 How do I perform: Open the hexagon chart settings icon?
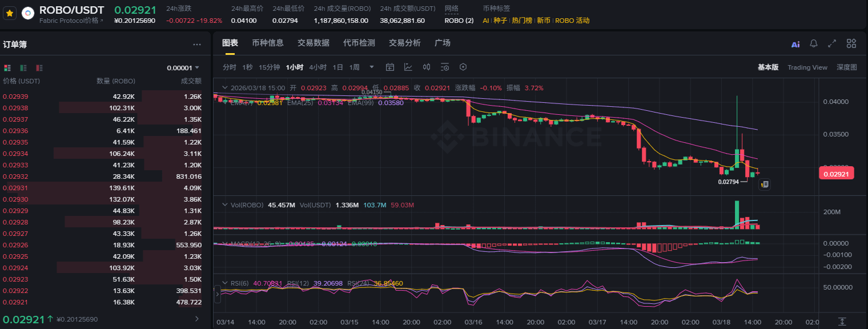coord(463,67)
